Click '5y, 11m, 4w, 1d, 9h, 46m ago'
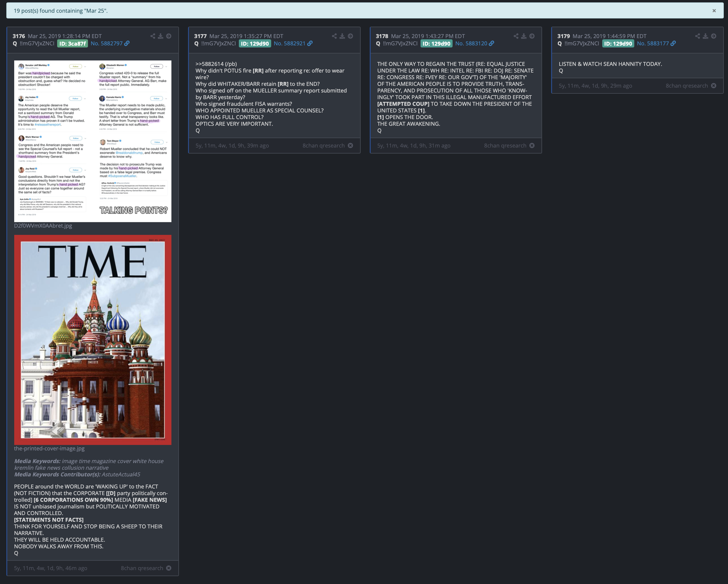 (x=51, y=568)
